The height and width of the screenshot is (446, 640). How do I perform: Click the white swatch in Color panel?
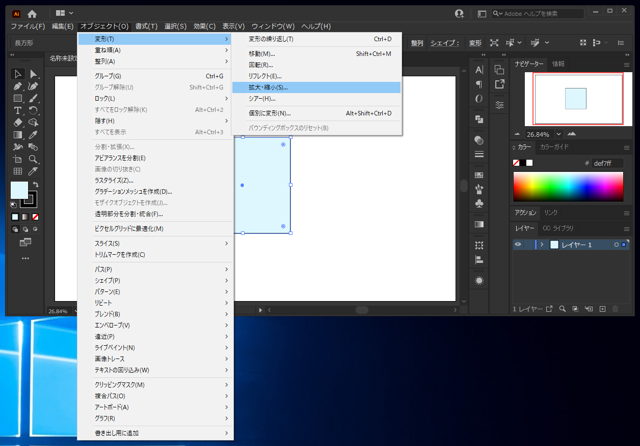(x=529, y=163)
